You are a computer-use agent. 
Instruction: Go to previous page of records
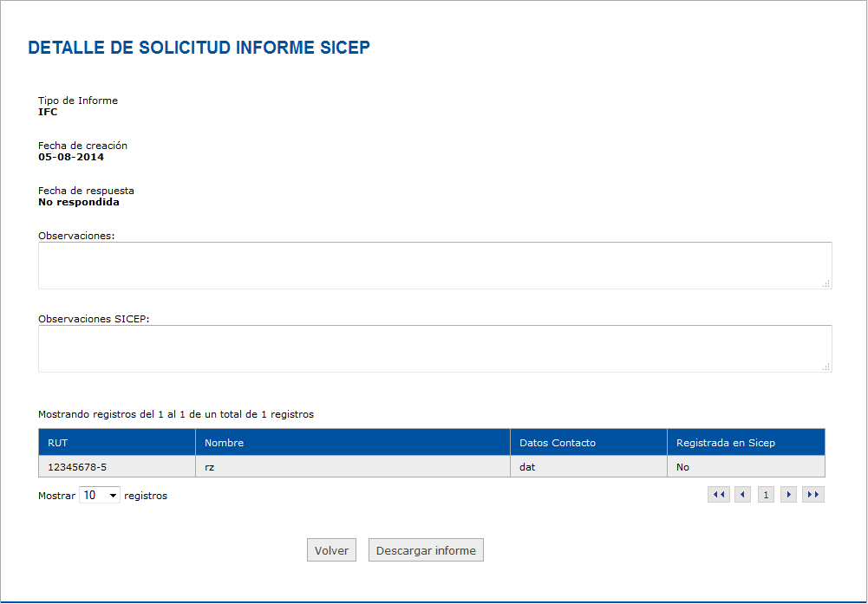(x=742, y=495)
